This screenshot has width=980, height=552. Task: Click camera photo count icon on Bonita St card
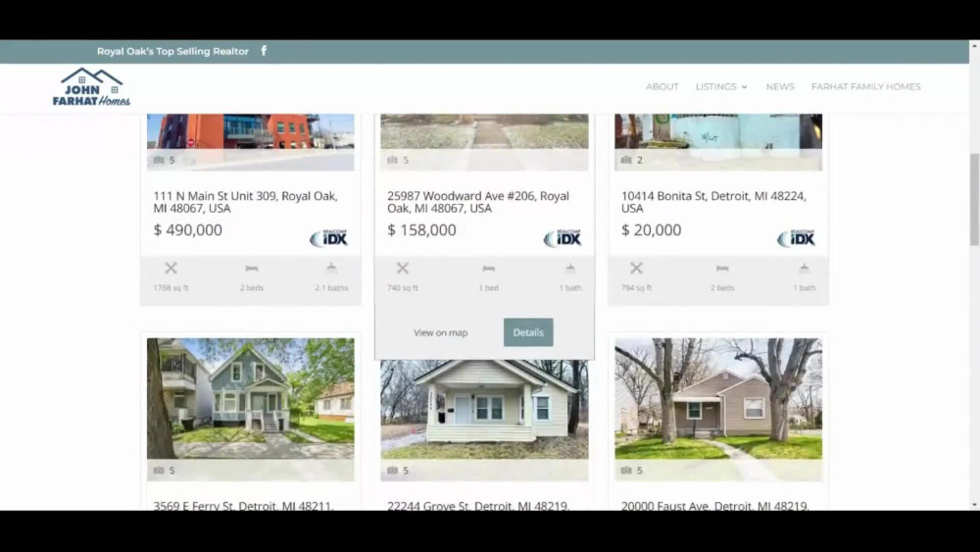(626, 160)
